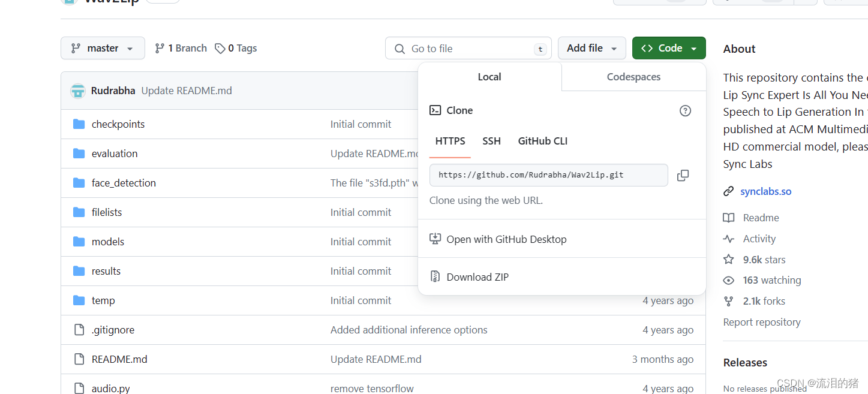Click the face_detection folder icon

[79, 183]
